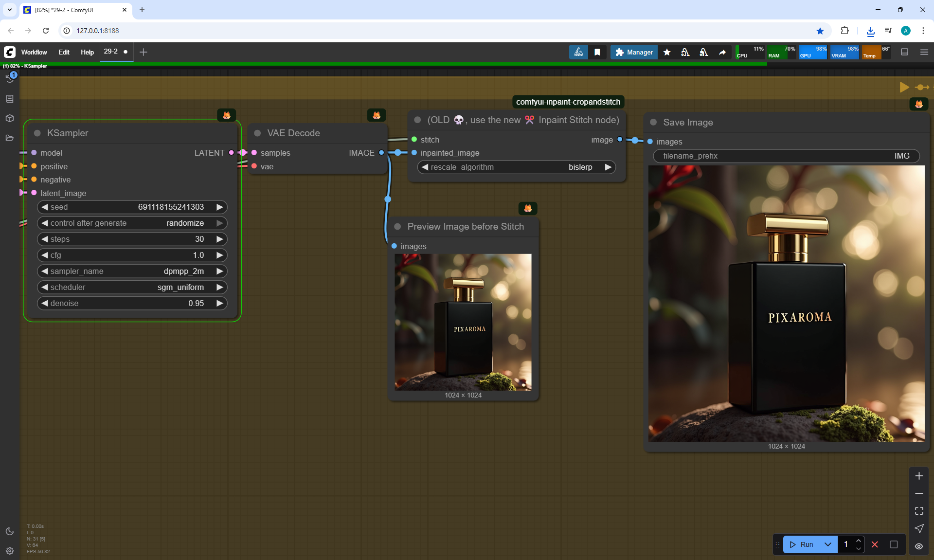
Task: Cancel current run with red X
Action: [x=875, y=544]
